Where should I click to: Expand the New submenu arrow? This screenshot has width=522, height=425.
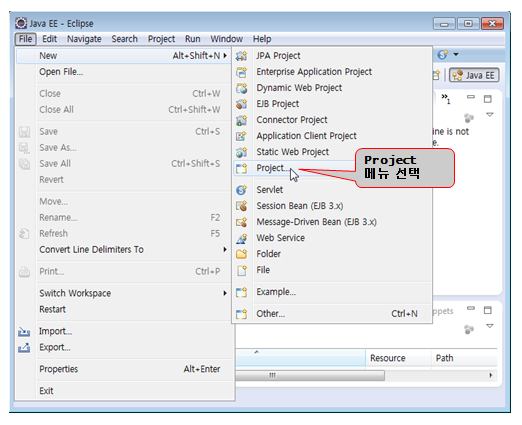(x=225, y=56)
